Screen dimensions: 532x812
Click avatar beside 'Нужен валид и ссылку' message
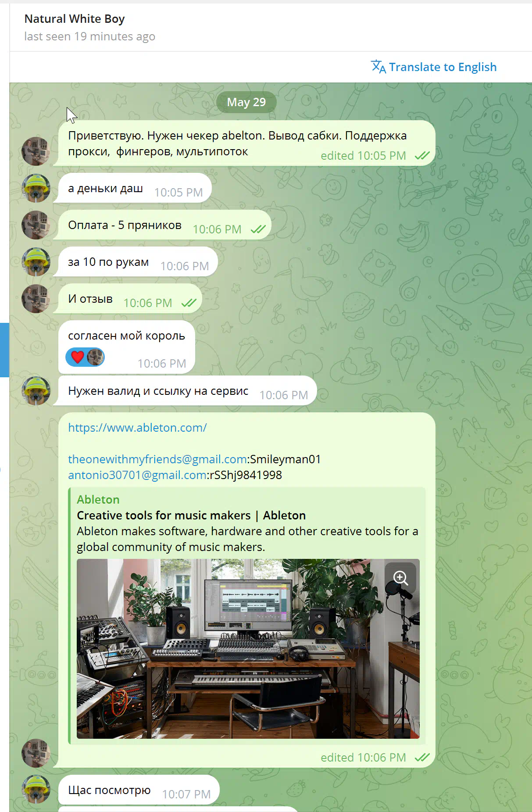click(x=36, y=390)
